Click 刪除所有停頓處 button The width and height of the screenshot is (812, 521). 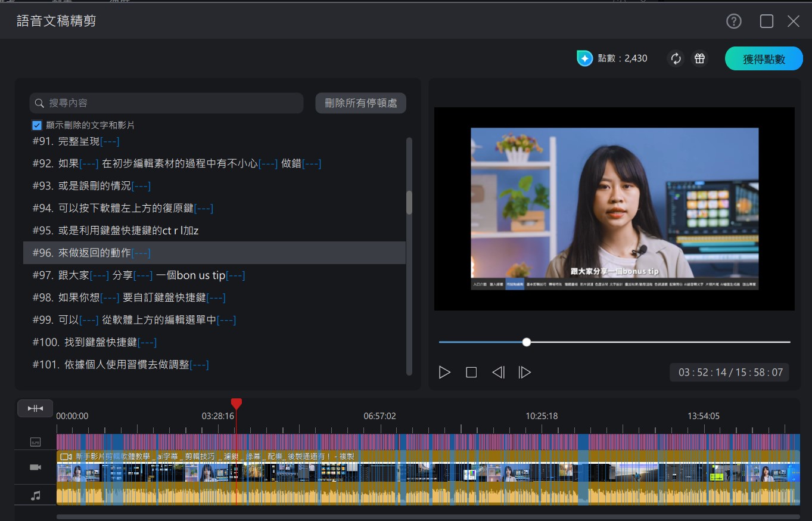click(360, 103)
